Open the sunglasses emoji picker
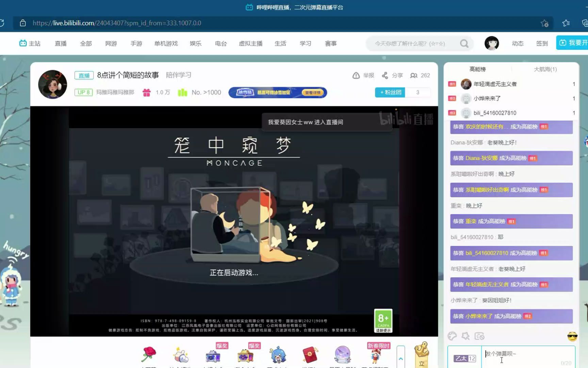Image resolution: width=588 pixels, height=368 pixels. click(x=572, y=336)
